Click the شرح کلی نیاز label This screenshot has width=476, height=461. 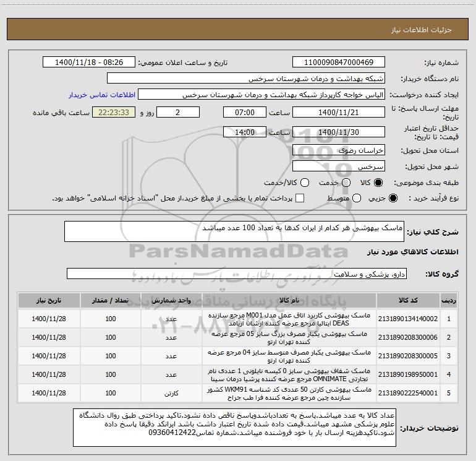point(433,232)
